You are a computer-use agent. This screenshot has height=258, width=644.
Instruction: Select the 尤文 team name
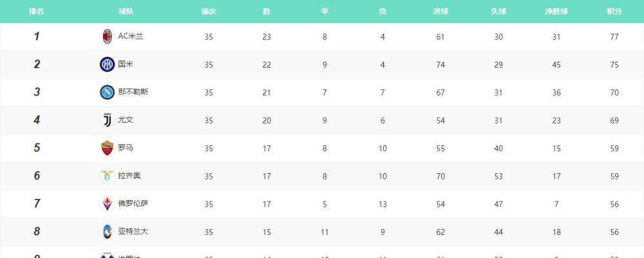(x=126, y=120)
